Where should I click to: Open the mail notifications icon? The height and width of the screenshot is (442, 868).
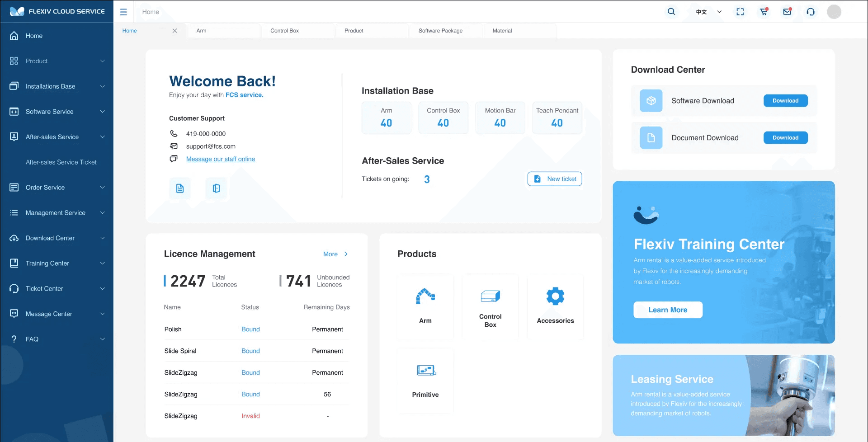787,12
